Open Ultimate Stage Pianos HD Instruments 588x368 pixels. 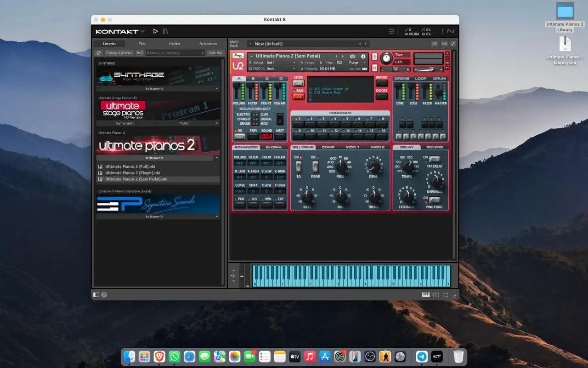(x=125, y=123)
